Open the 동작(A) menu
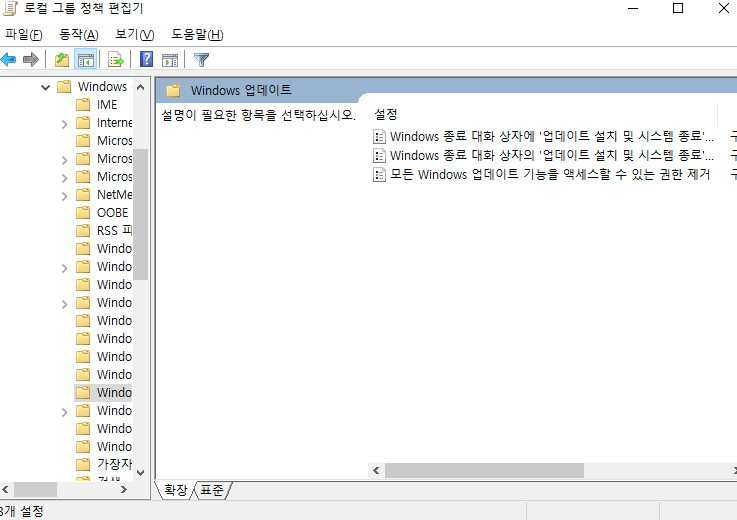737x520 pixels. point(78,34)
